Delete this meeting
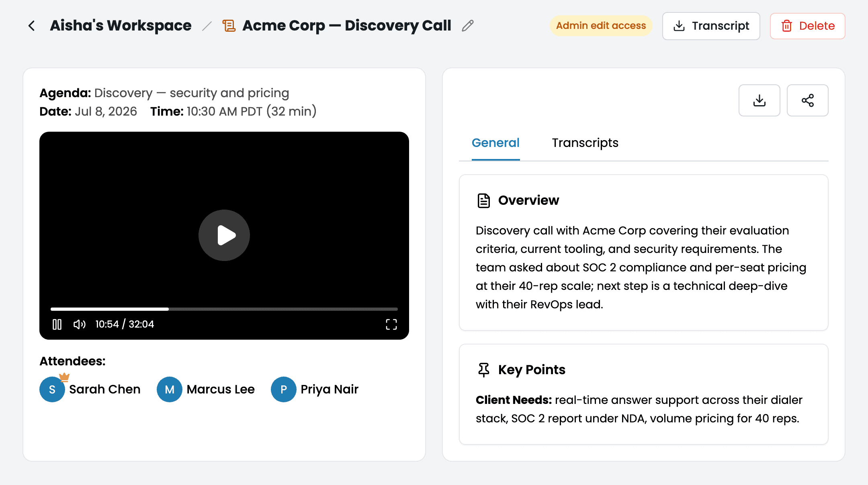Screen dimensions: 868x485 [x=807, y=26]
